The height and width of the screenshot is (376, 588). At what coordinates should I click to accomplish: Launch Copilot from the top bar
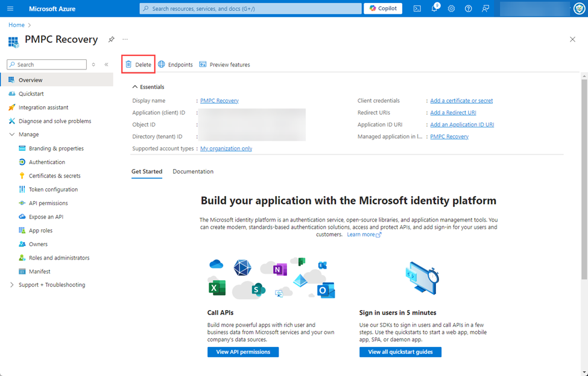(x=383, y=8)
